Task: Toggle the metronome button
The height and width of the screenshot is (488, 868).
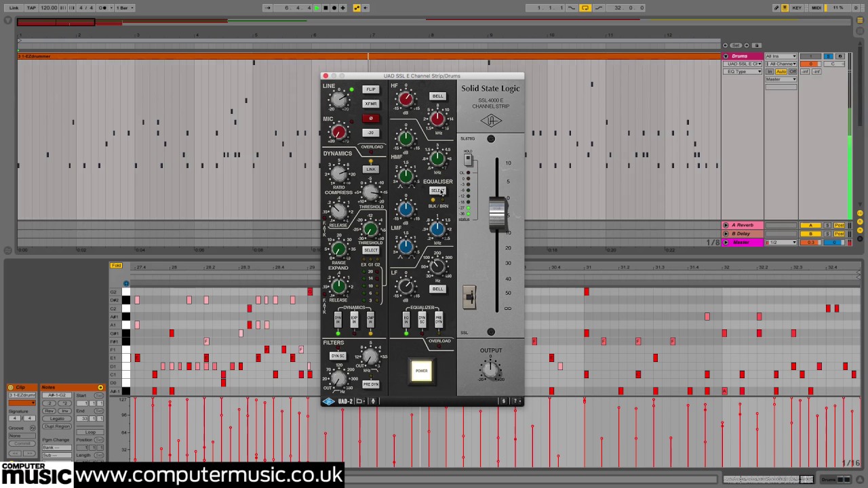Action: [x=105, y=7]
